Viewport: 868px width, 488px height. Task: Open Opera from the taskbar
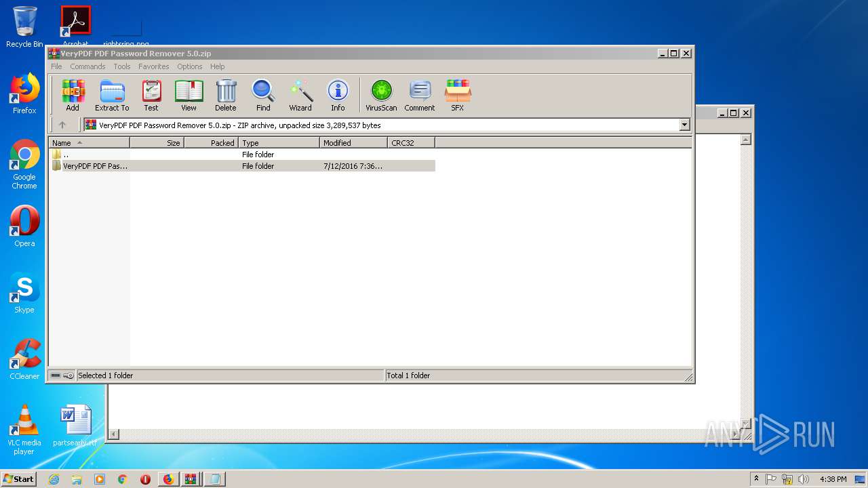(x=145, y=479)
